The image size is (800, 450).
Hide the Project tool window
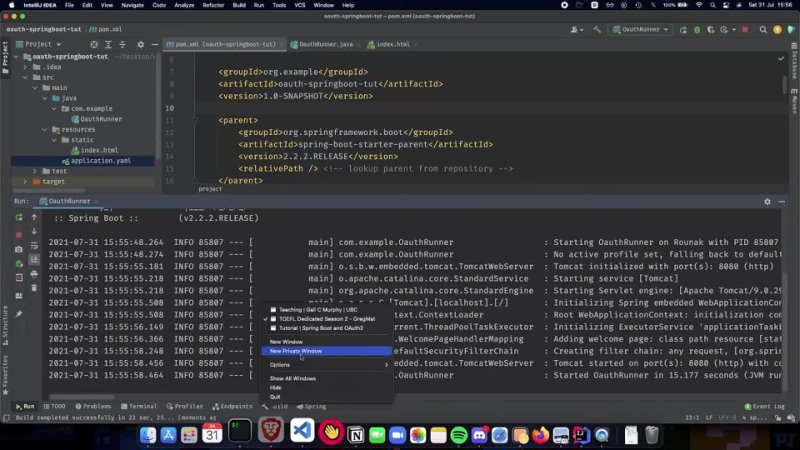pos(155,45)
